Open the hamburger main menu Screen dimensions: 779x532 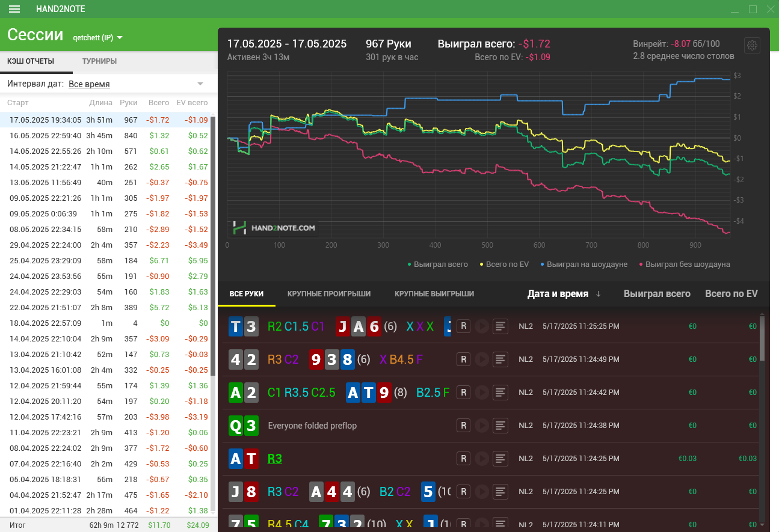point(14,9)
